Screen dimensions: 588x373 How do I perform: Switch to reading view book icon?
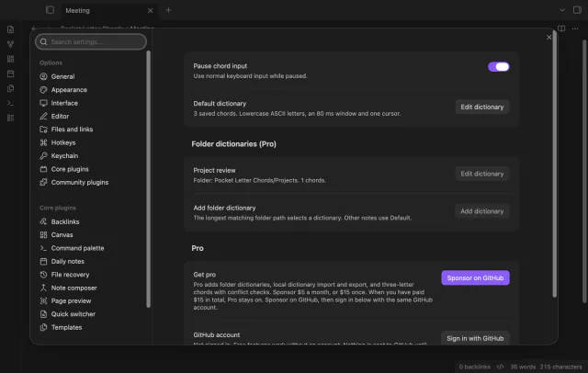[x=561, y=28]
